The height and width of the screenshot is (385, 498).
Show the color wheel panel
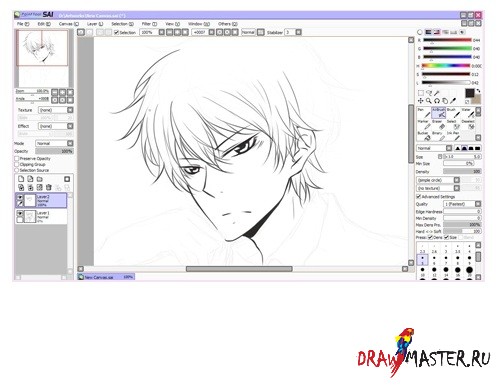420,32
